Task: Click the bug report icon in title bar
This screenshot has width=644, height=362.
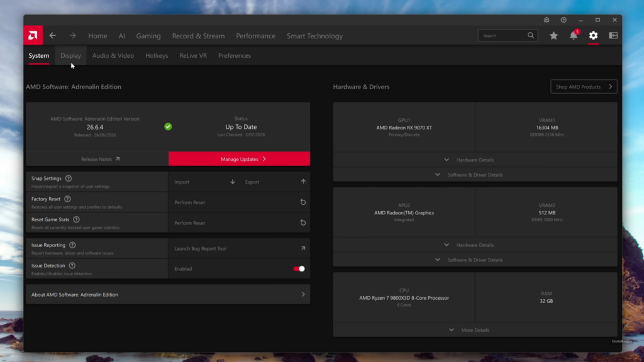Action: tap(547, 19)
